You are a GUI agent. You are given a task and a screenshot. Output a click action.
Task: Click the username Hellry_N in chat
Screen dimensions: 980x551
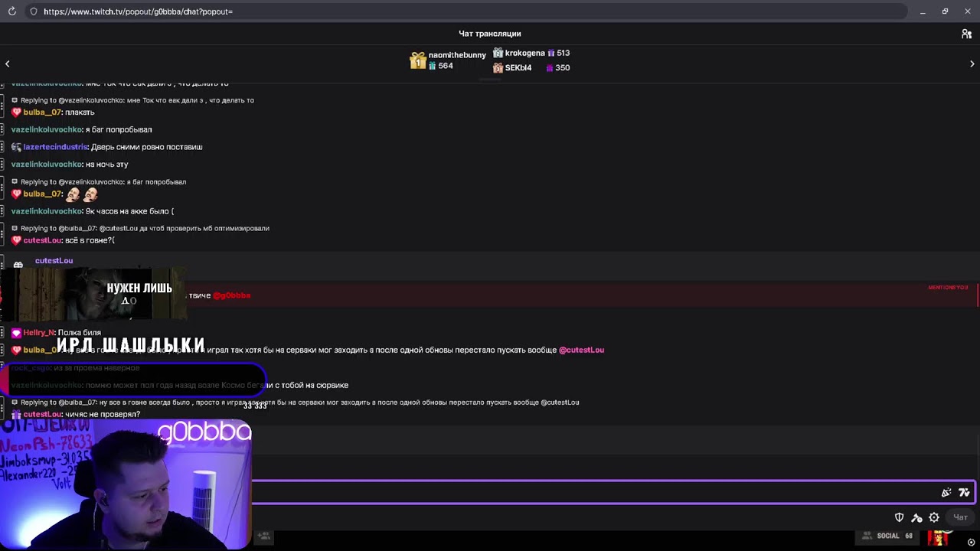tap(39, 333)
